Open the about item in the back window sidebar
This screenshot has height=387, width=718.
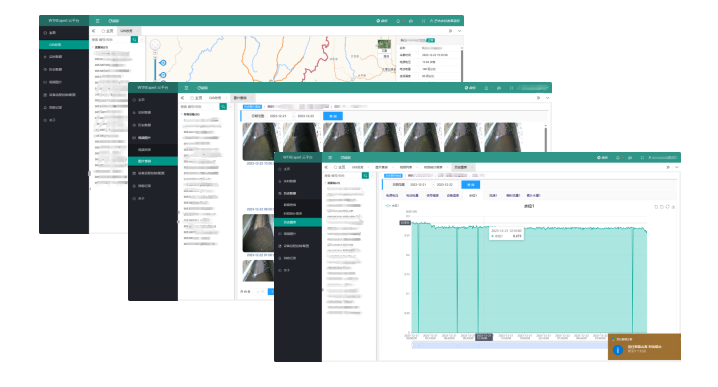[x=64, y=120]
